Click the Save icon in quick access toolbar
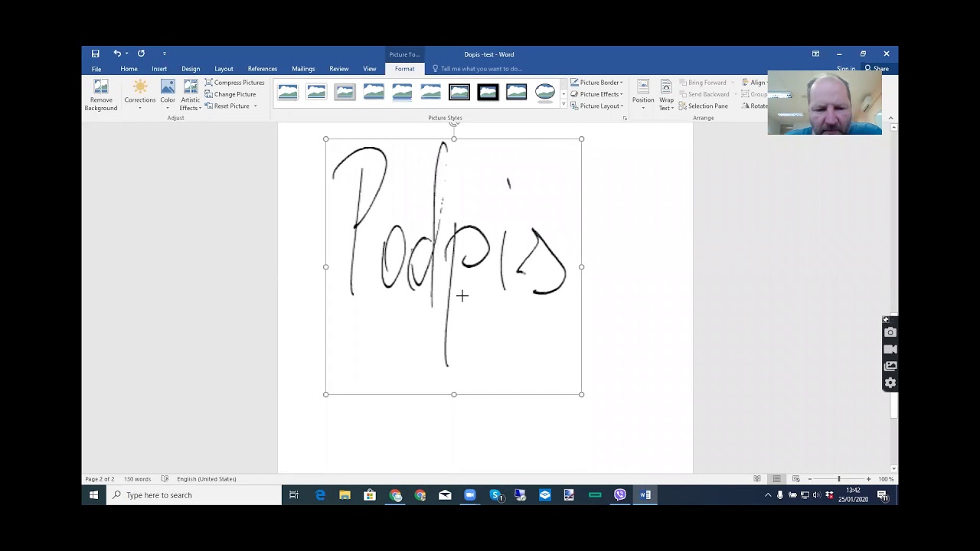 point(95,54)
